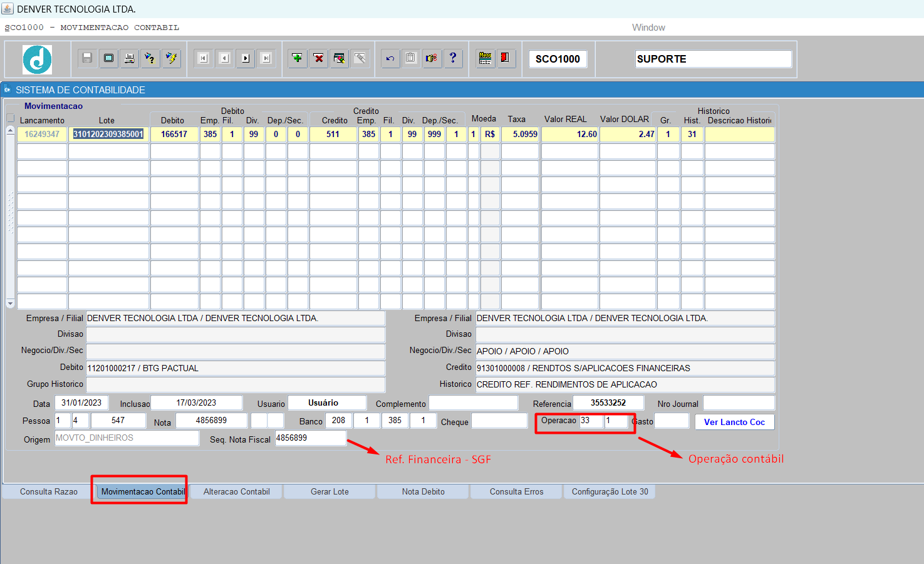
Task: Click the SUPORTE user field
Action: tap(714, 59)
